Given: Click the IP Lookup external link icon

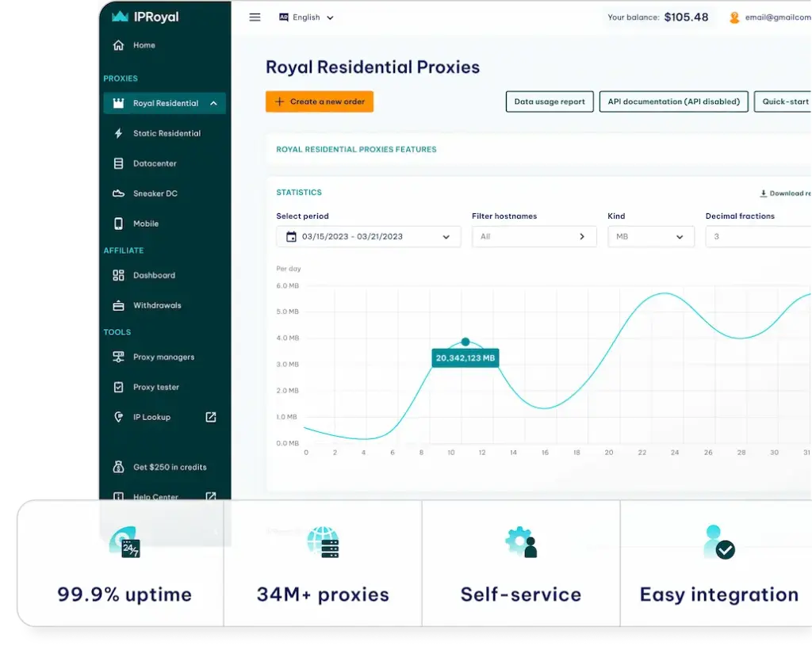Looking at the screenshot, I should pyautogui.click(x=211, y=417).
